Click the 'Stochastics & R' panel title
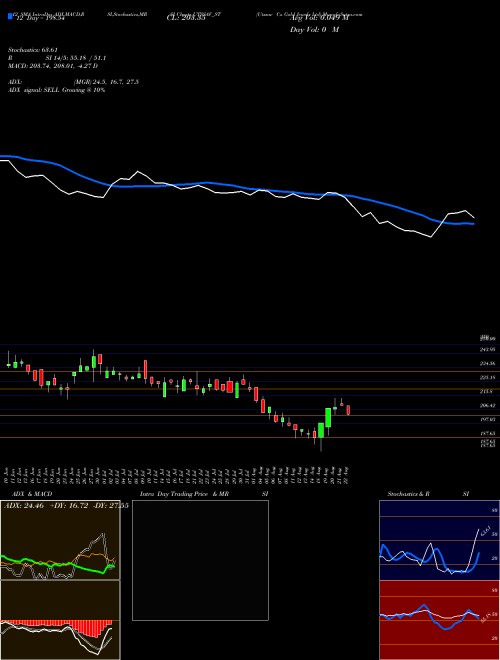This screenshot has width=500, height=660. [408, 494]
